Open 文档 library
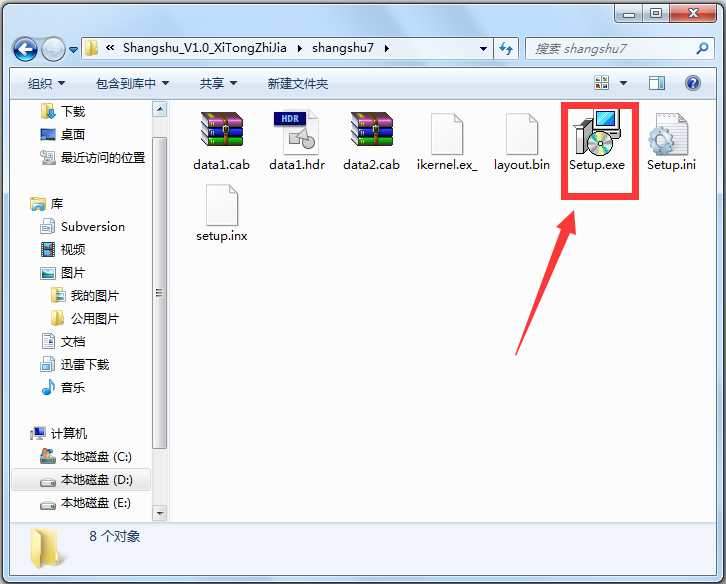This screenshot has height=584, width=726. (63, 342)
